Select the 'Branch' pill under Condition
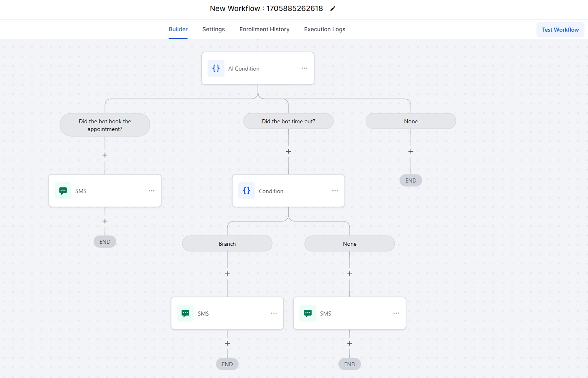Viewport: 588px width, 378px height. pyautogui.click(x=227, y=244)
